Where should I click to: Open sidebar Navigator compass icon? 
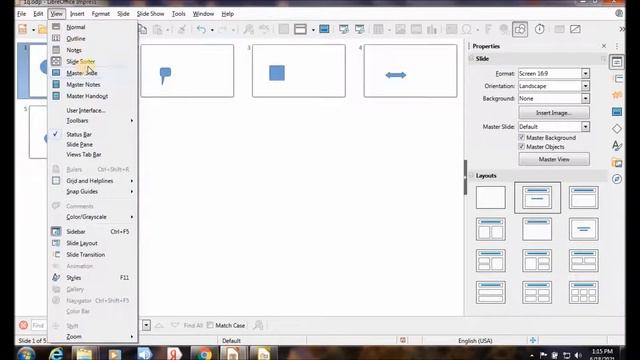[617, 179]
